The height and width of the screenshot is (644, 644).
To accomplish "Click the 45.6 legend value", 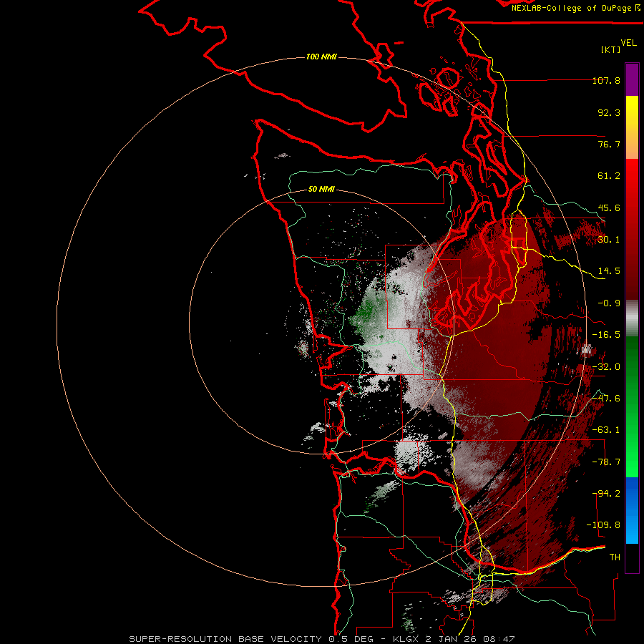I will pos(609,208).
